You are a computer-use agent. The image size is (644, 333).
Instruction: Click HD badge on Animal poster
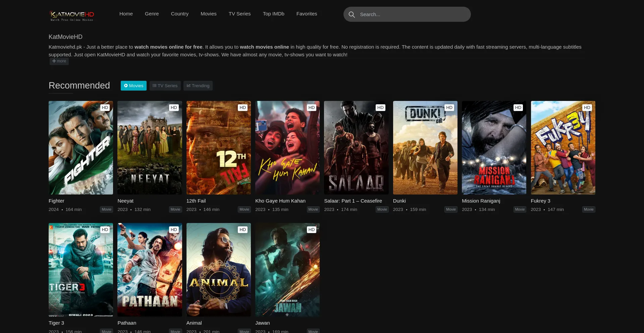point(243,230)
